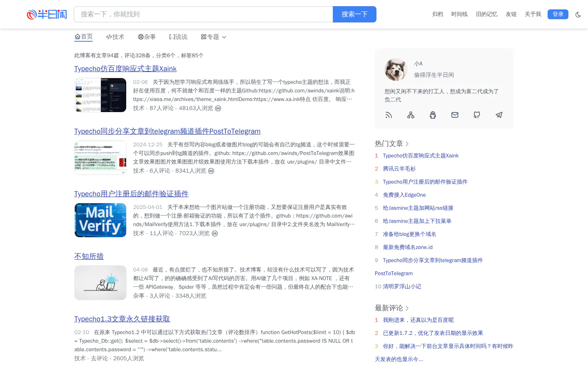
Task: Click the 登录 login button
Action: [x=558, y=14]
